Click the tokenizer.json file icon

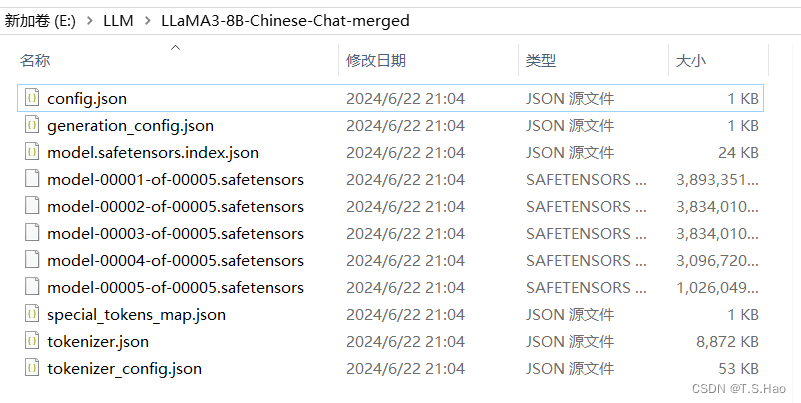[32, 341]
